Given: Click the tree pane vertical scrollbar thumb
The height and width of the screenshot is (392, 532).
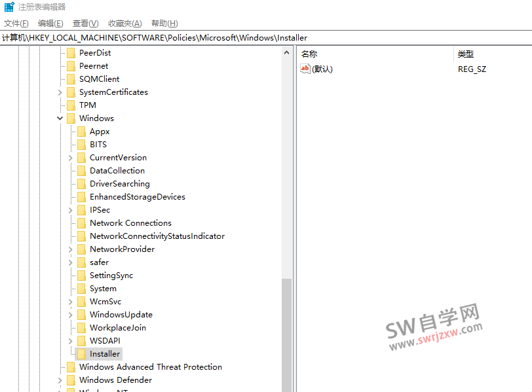Looking at the screenshot, I should point(286,334).
